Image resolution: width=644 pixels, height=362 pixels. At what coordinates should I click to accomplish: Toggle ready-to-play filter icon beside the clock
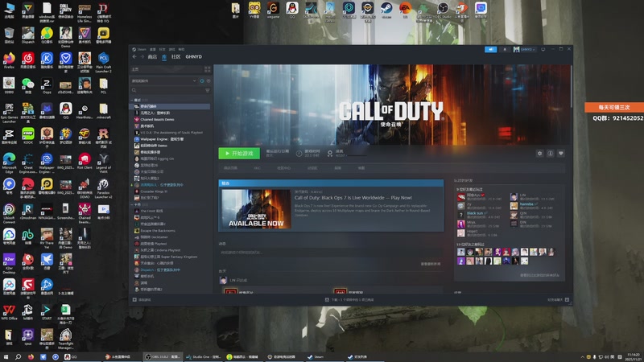[208, 81]
